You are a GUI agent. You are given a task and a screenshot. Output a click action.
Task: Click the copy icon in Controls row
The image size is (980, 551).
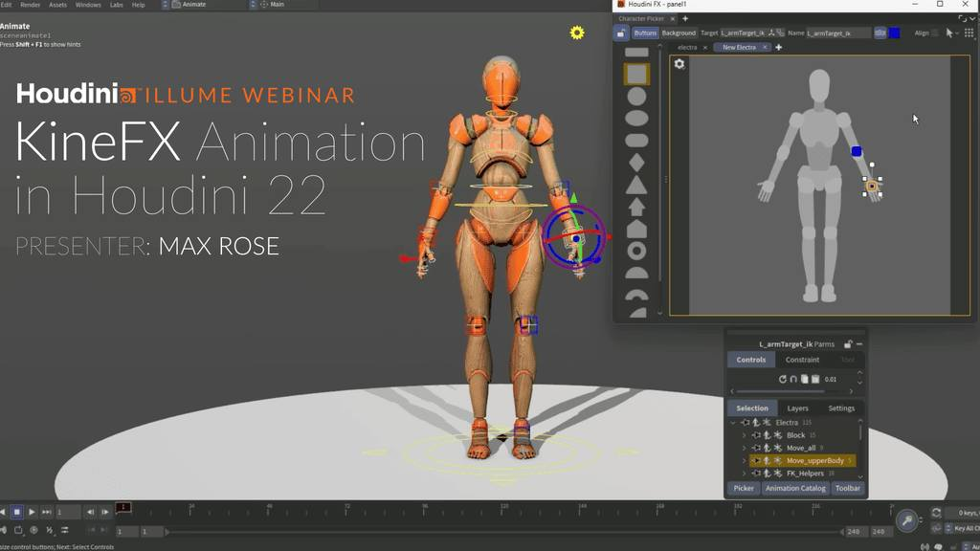coord(804,379)
